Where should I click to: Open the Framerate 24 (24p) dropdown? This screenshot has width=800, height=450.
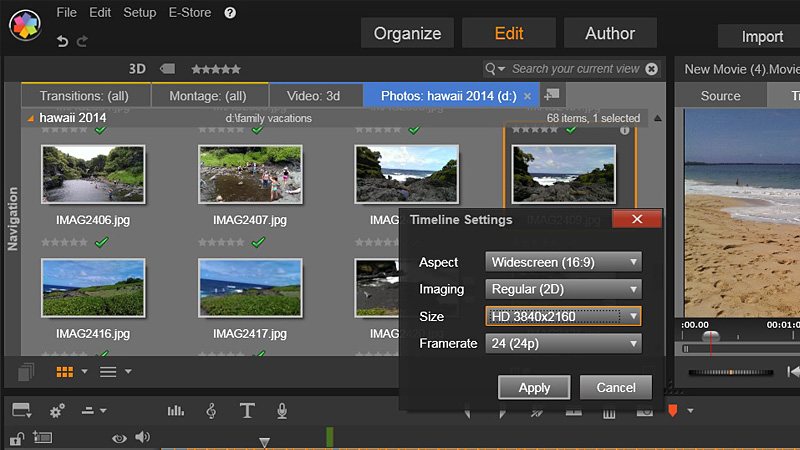coord(563,344)
